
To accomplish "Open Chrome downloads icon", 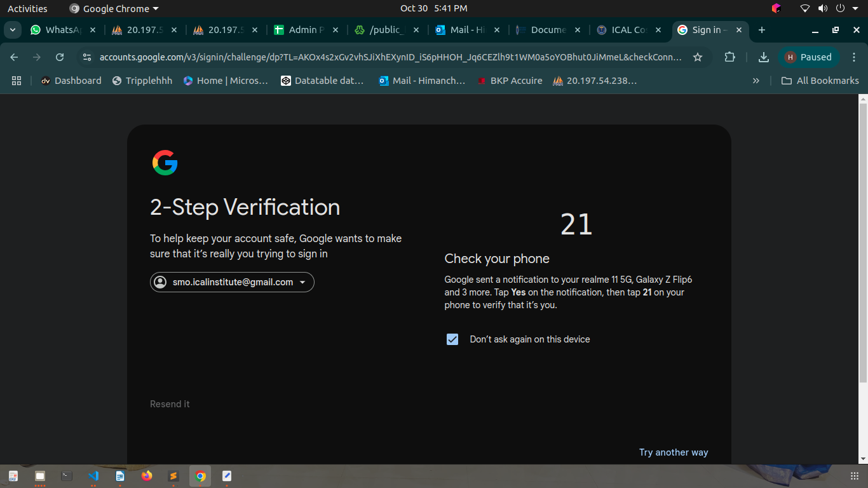I will pyautogui.click(x=764, y=57).
